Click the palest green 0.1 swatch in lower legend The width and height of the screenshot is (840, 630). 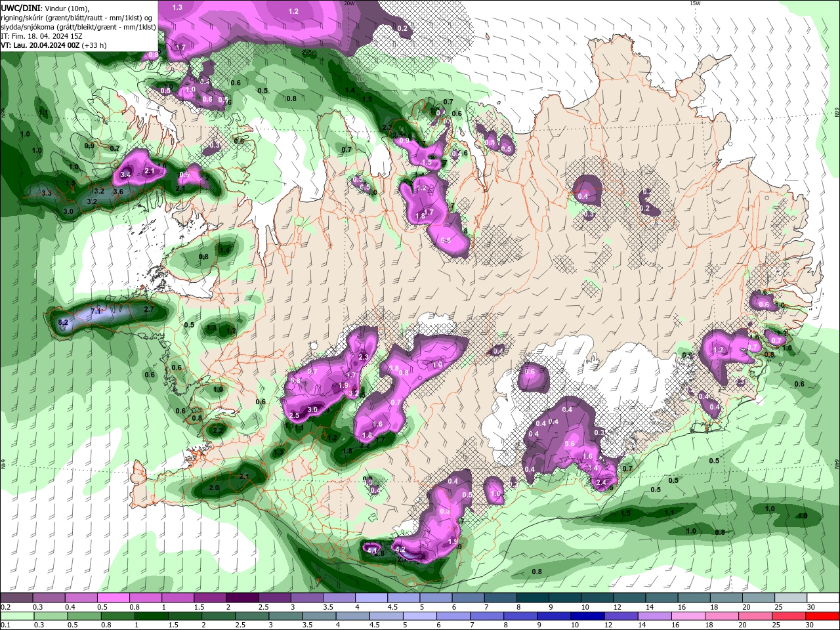16,616
